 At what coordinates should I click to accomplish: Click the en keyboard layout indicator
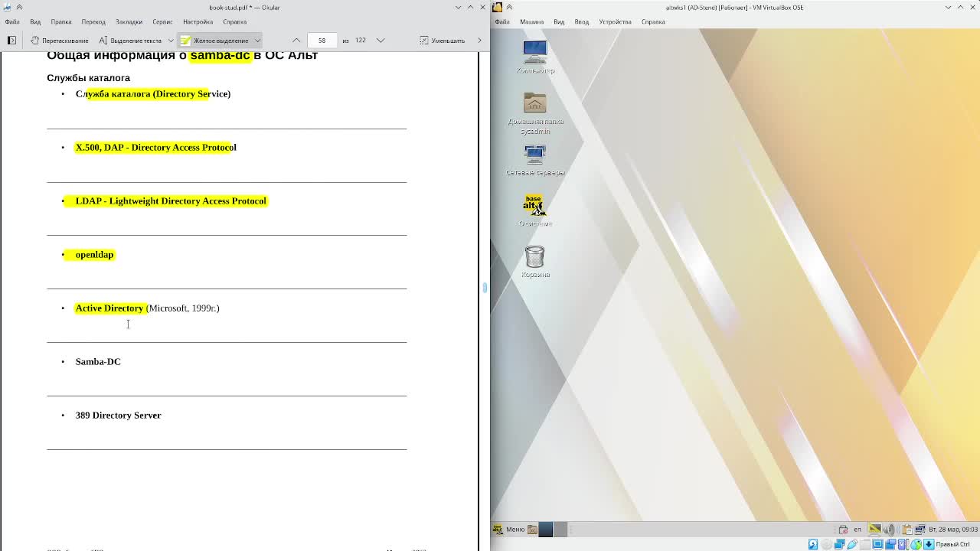coord(857,530)
